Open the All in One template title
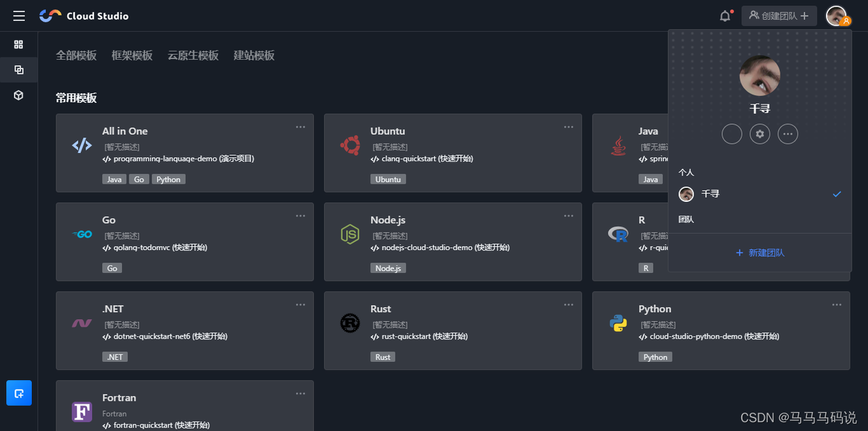 125,131
